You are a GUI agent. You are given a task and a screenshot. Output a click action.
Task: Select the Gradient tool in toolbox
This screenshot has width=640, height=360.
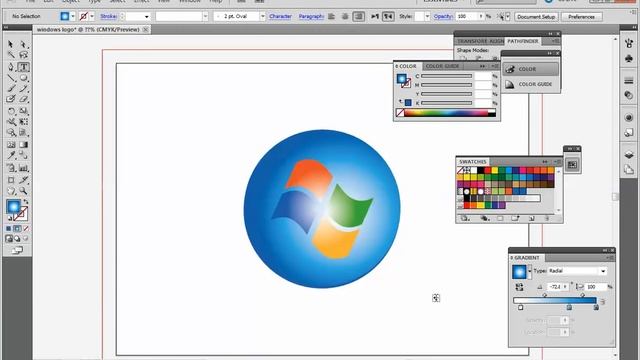click(x=23, y=144)
